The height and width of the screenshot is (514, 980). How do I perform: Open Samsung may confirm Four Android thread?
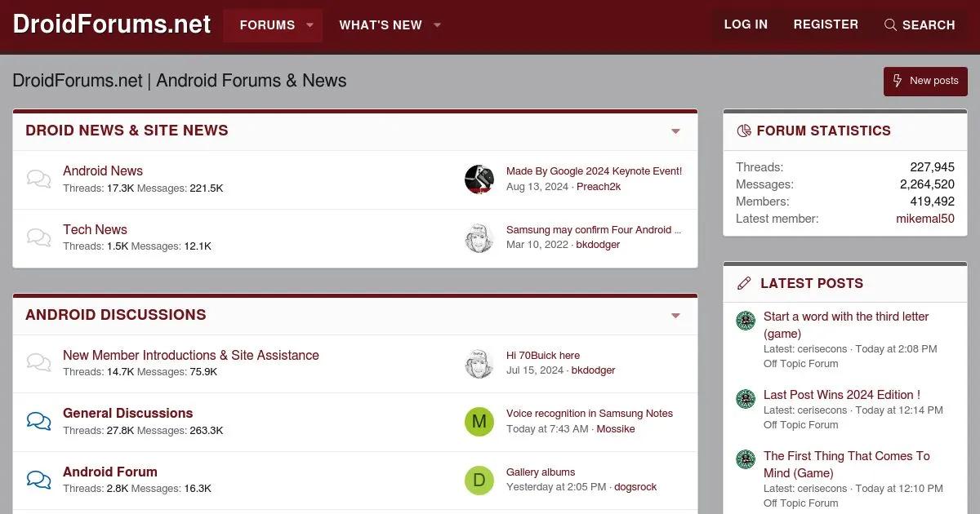pyautogui.click(x=594, y=230)
